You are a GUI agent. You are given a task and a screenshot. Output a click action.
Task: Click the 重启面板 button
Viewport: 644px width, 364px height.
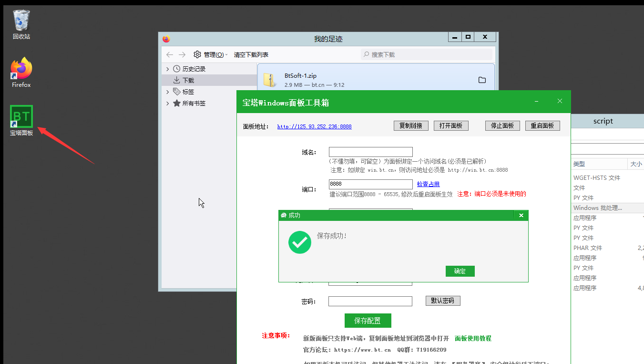point(542,125)
